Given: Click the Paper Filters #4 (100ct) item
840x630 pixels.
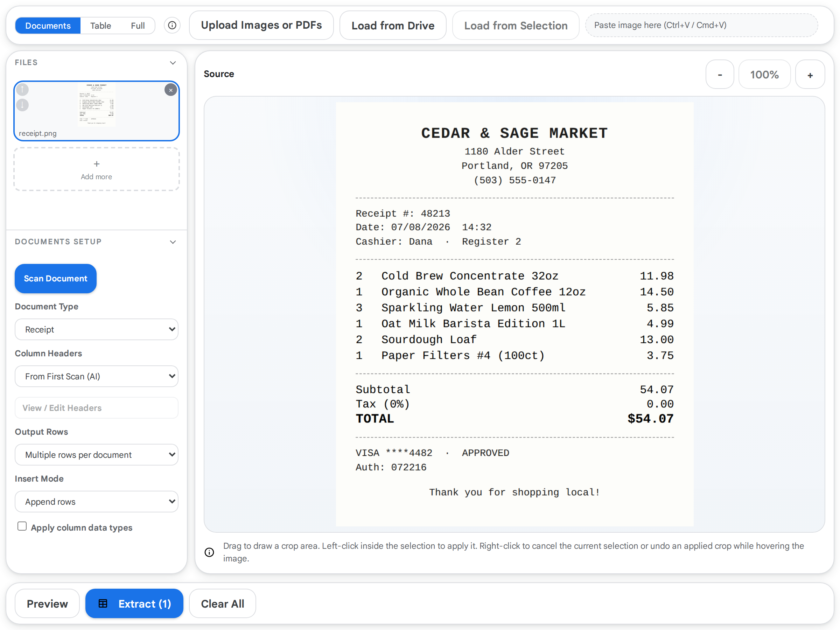Looking at the screenshot, I should (x=463, y=356).
